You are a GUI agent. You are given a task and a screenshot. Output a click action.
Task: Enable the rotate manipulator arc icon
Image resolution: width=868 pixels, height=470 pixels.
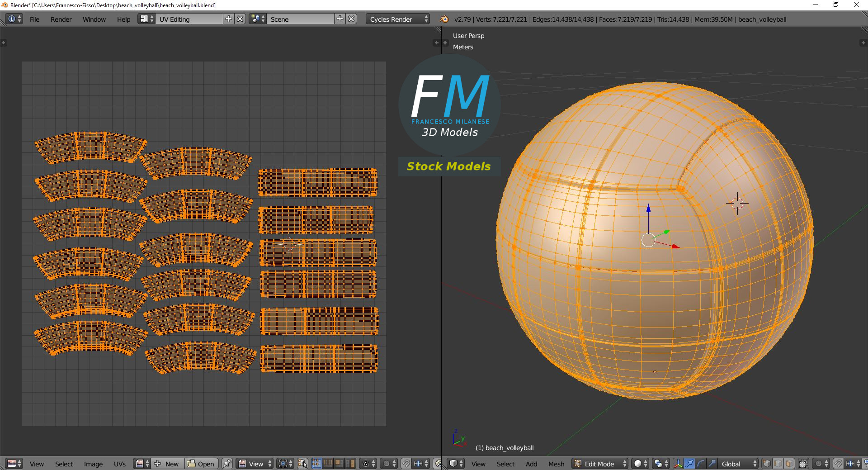pos(700,464)
